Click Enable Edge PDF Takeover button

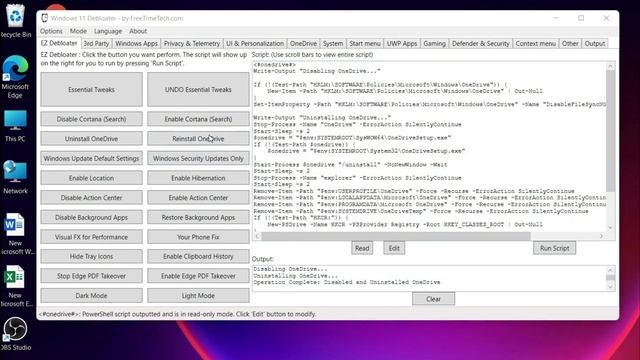click(x=198, y=276)
